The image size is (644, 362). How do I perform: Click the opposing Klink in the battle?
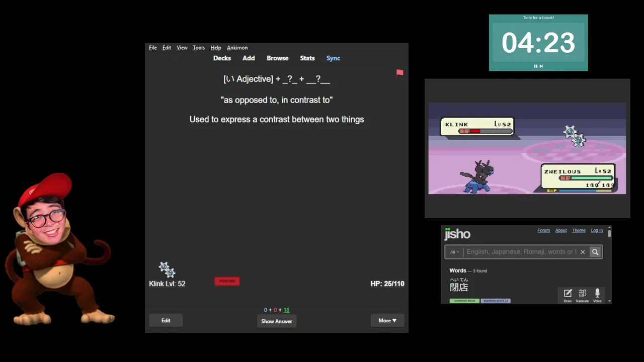574,136
